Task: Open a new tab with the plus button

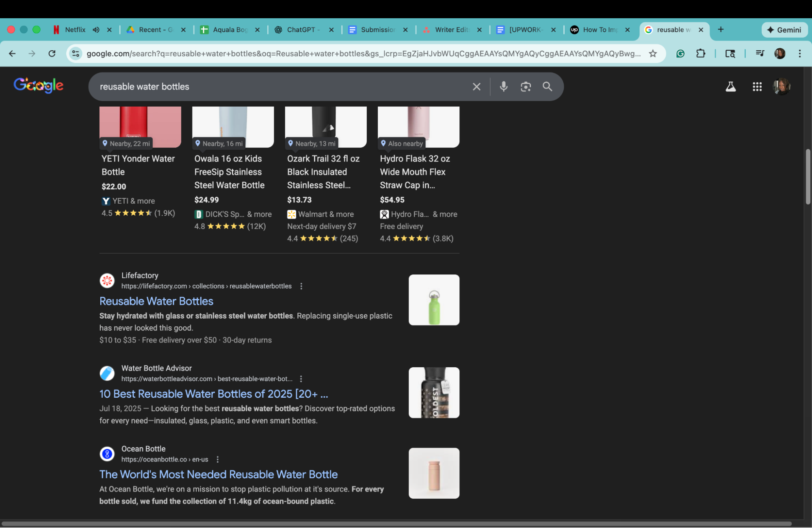Action: (721, 29)
